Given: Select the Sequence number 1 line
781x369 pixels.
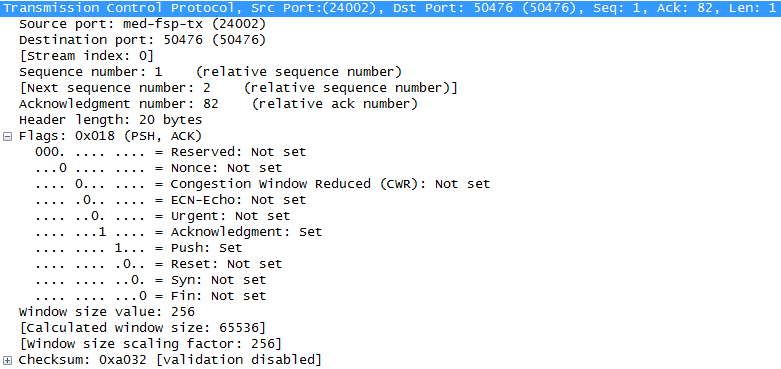Looking at the screenshot, I should (x=210, y=72).
